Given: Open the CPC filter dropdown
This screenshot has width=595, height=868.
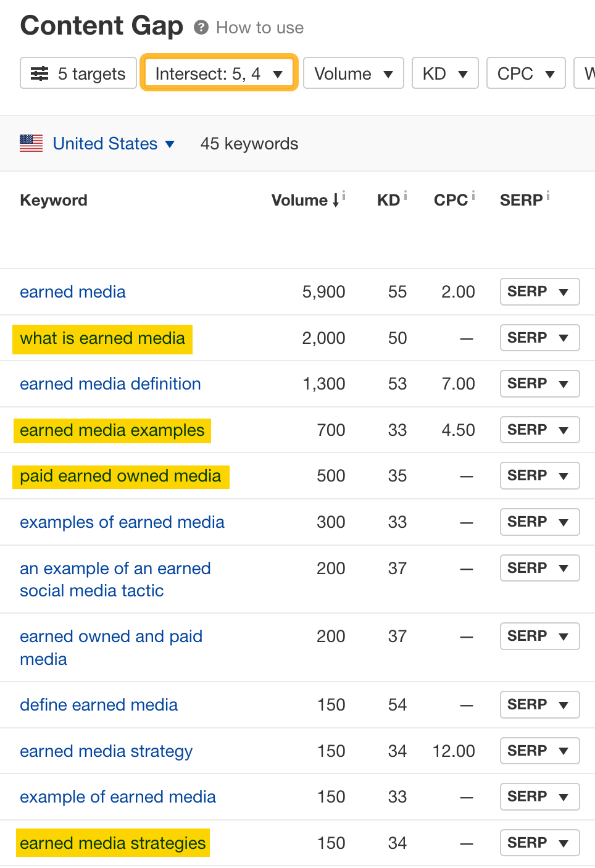Looking at the screenshot, I should [x=525, y=73].
